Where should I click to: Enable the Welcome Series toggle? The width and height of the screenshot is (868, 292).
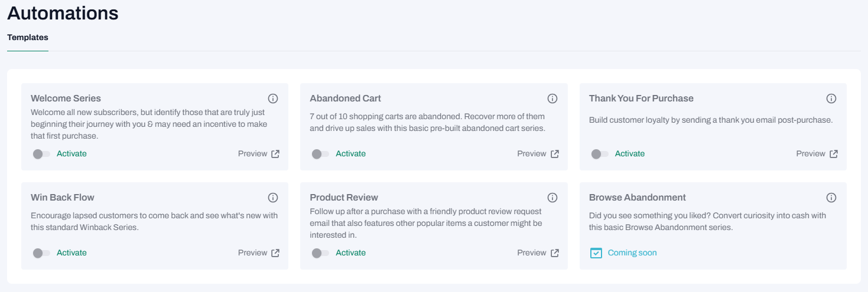click(41, 154)
